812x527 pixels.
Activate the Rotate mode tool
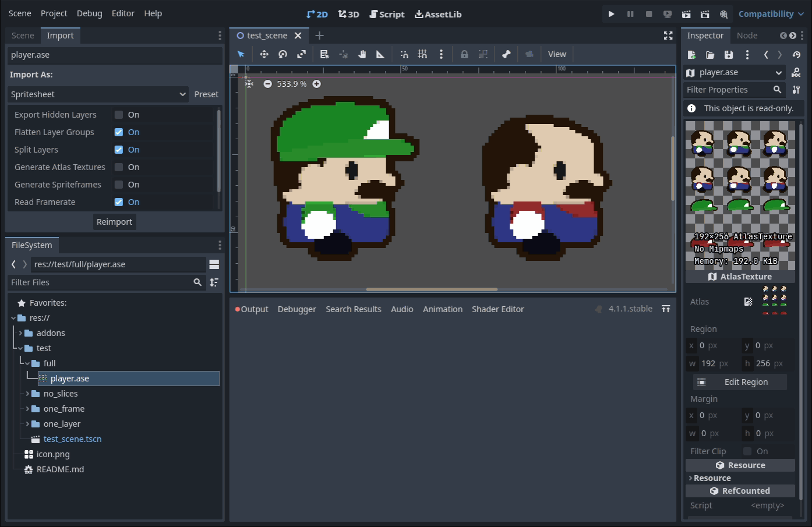(283, 54)
